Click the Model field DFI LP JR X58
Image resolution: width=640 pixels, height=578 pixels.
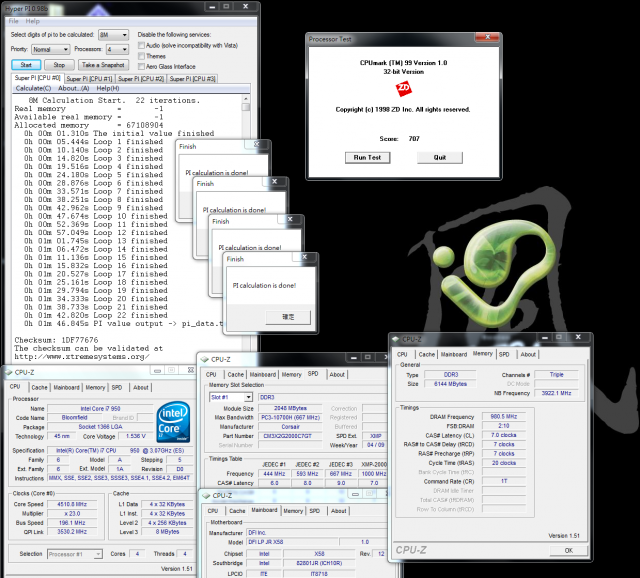click(x=293, y=542)
